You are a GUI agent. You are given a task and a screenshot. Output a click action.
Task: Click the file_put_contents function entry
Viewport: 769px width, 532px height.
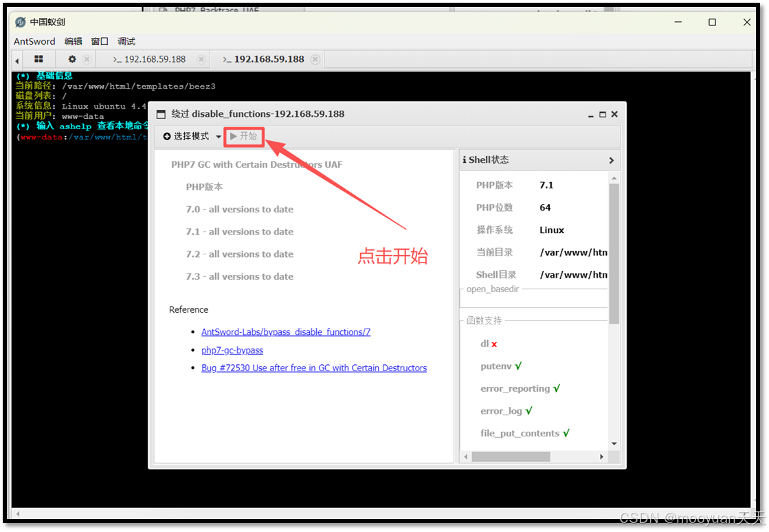[x=525, y=434]
